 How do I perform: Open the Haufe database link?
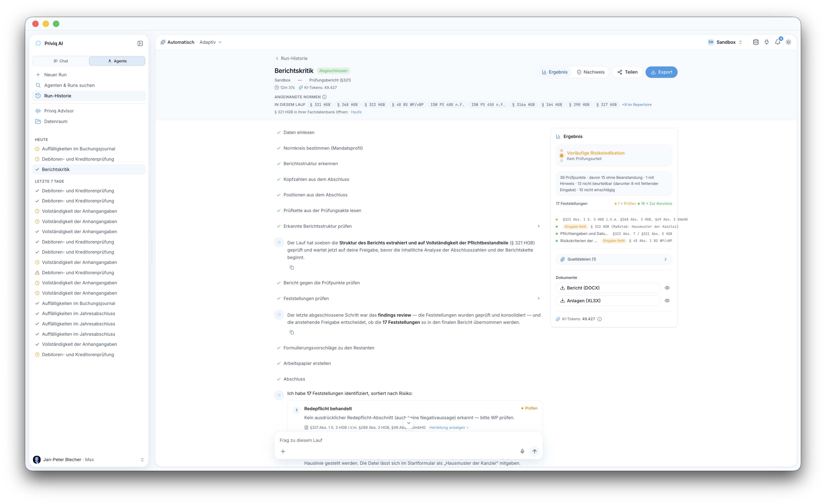tap(356, 112)
